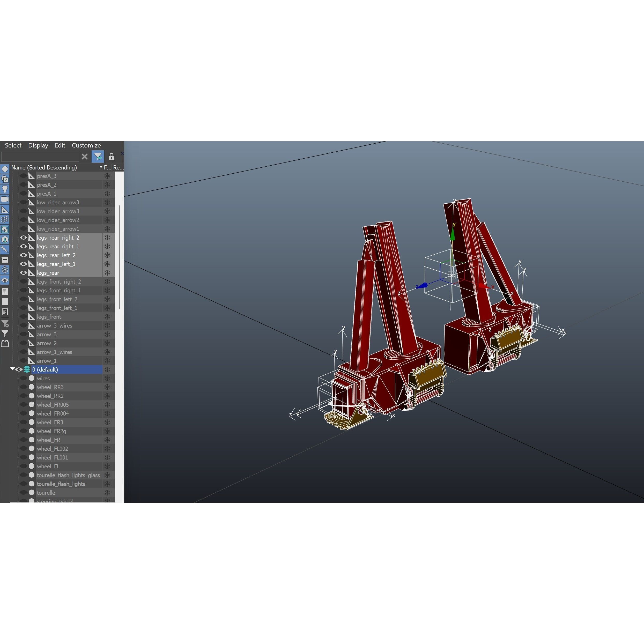Toggle the frozen snowflake for wheel_FL
This screenshot has width=644, height=644.
pos(107,466)
